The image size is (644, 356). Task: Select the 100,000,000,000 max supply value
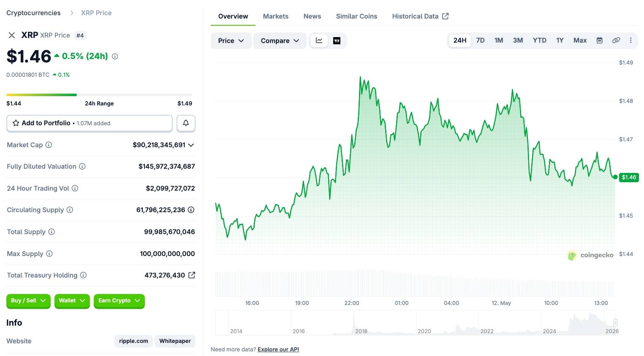tap(167, 254)
